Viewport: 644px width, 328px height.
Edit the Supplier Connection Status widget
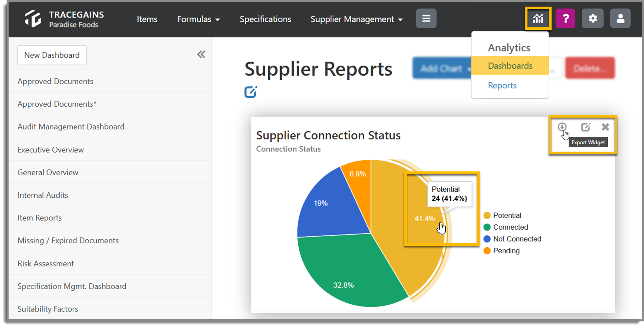click(586, 127)
